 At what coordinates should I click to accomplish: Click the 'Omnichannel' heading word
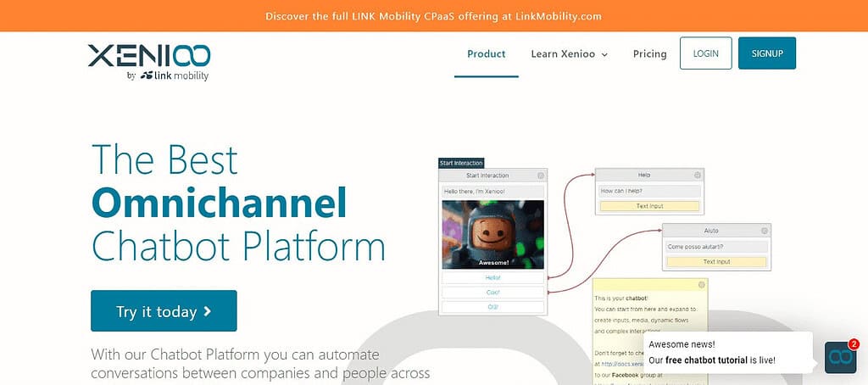[x=220, y=203]
